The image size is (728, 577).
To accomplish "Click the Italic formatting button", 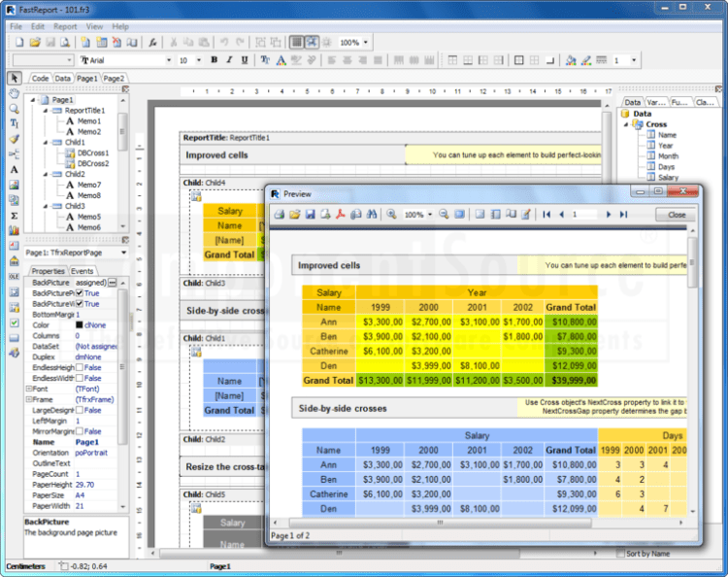I will point(229,60).
